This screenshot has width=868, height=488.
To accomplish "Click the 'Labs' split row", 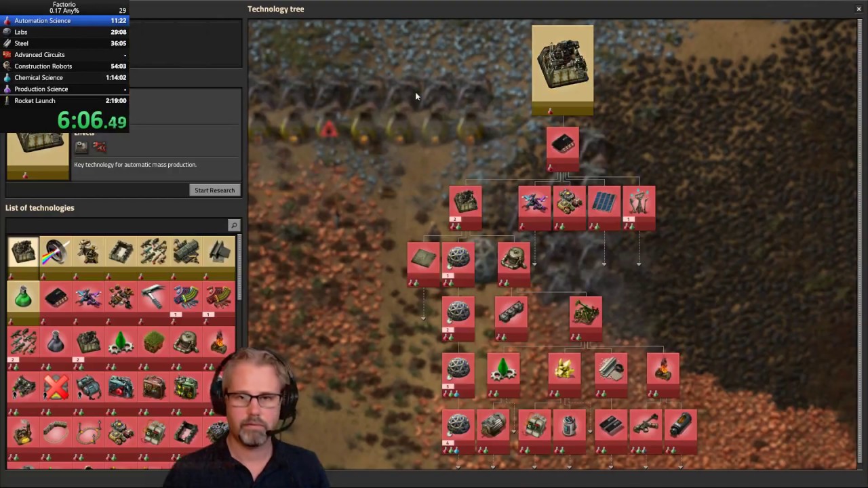I will [64, 32].
